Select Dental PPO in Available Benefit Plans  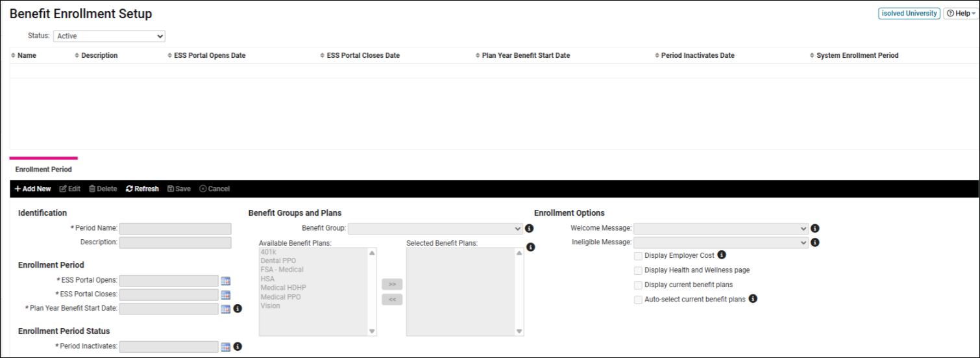pyautogui.click(x=278, y=261)
